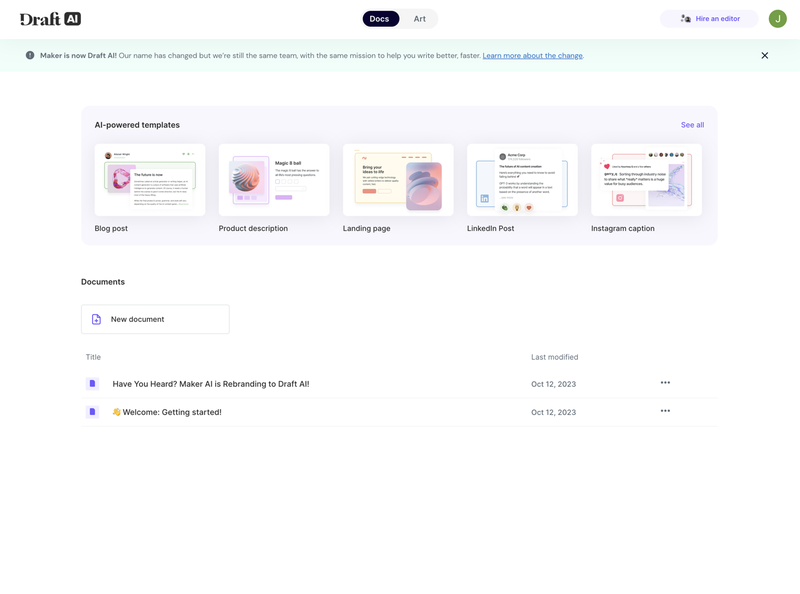Click the document icon beside the rebranding article
800x594 pixels.
click(92, 383)
